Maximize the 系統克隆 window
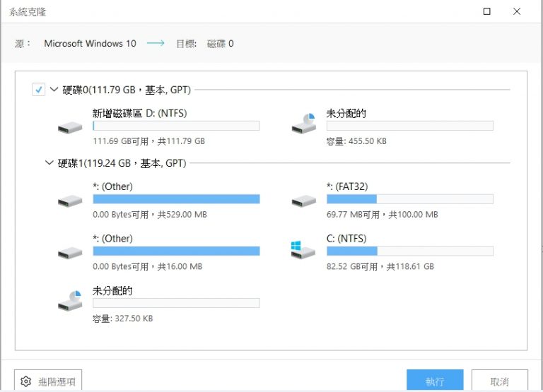The height and width of the screenshot is (392, 543). tap(487, 11)
